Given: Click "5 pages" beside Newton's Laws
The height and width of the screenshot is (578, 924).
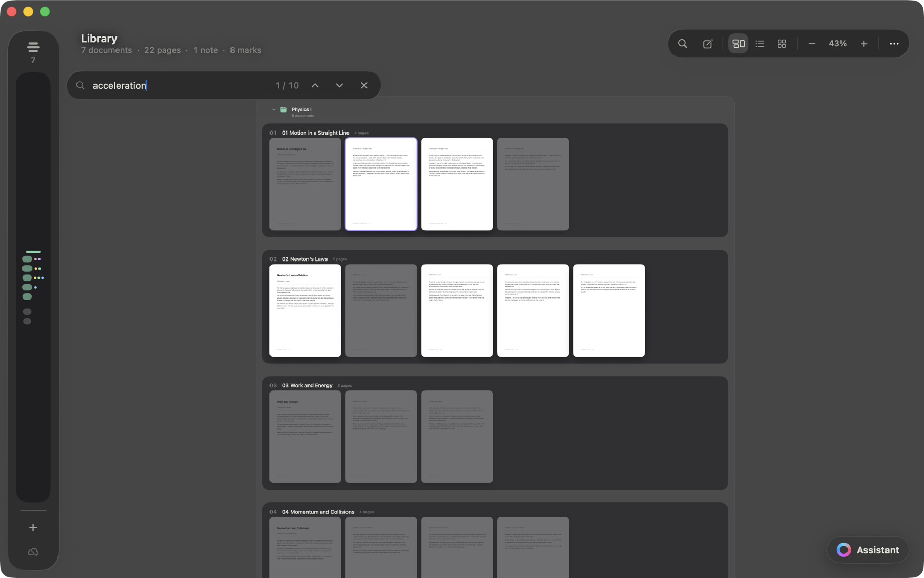Looking at the screenshot, I should [340, 259].
